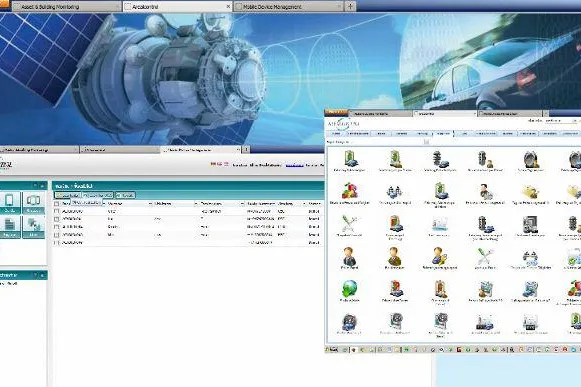Viewport: 581px width, 387px height.
Task: Open the fourth column header's dropdown arrow
Action: 242,204
